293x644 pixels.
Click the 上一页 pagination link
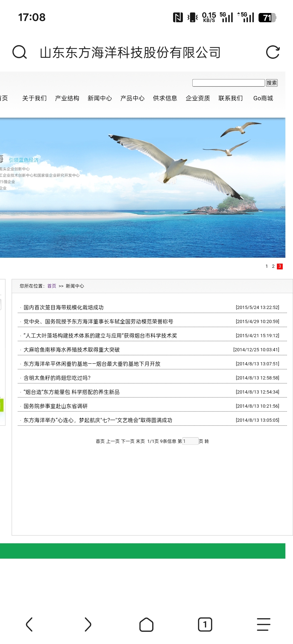[113, 441]
